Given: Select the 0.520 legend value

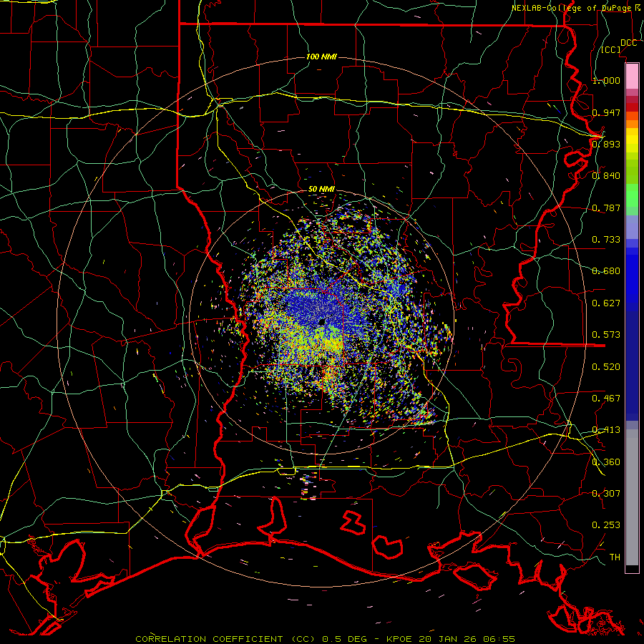Looking at the screenshot, I should tap(606, 366).
